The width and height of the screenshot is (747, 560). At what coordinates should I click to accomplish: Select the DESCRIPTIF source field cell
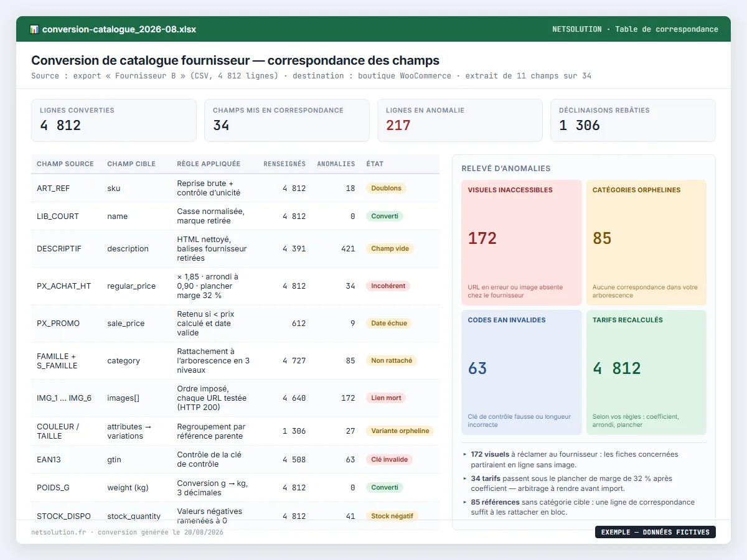click(x=59, y=248)
